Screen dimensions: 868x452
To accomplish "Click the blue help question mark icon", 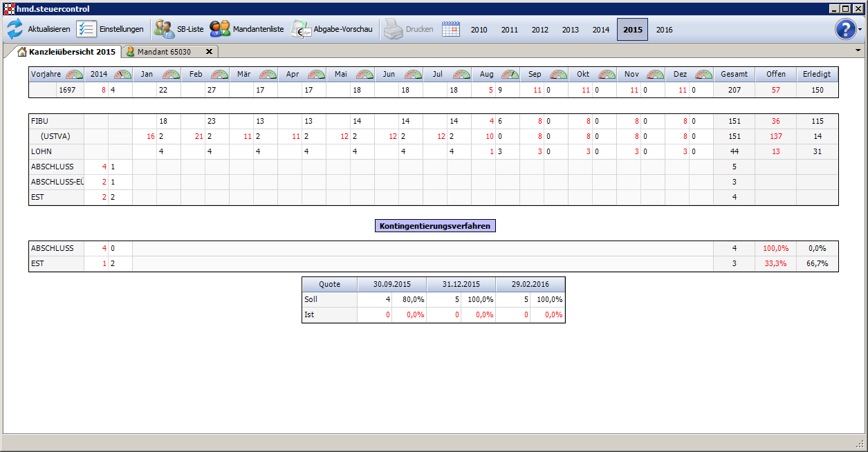I will coord(845,30).
